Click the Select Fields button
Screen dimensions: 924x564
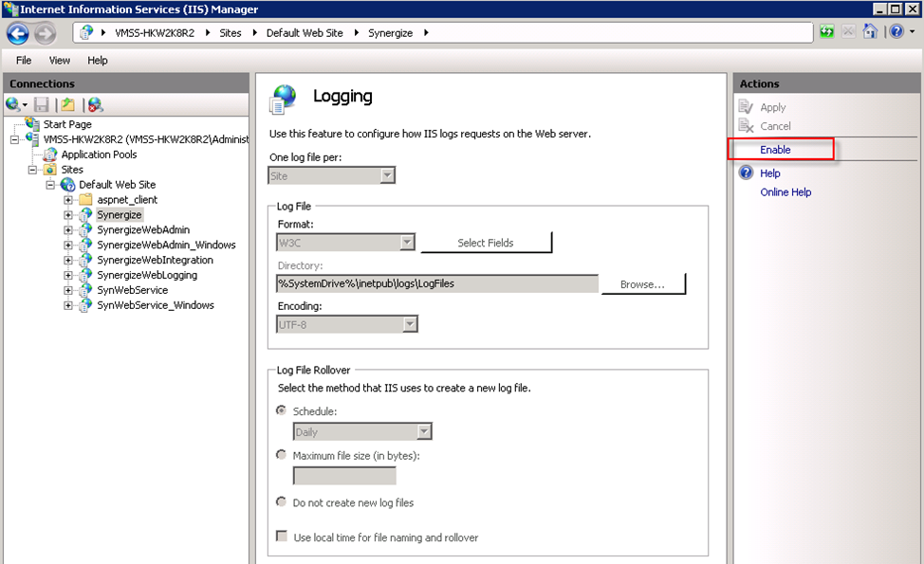(x=486, y=243)
